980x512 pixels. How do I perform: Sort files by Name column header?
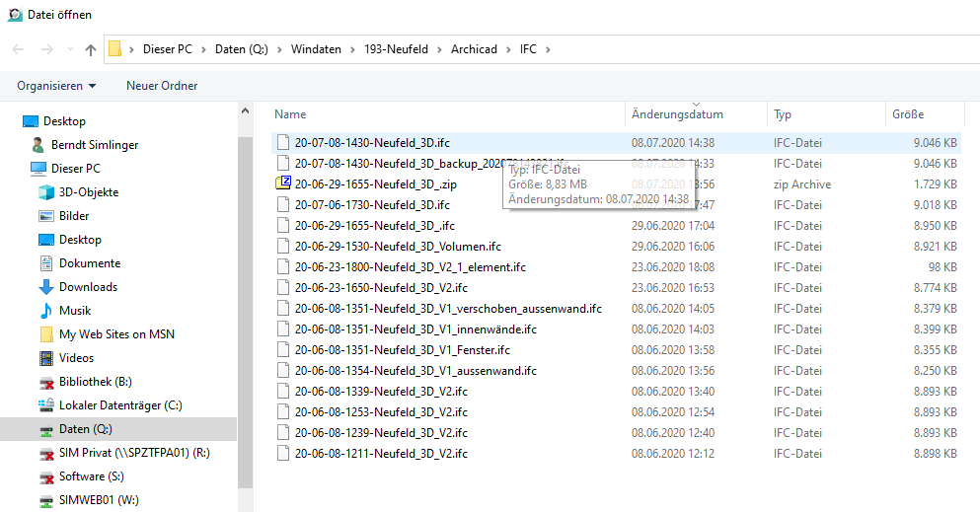[290, 114]
